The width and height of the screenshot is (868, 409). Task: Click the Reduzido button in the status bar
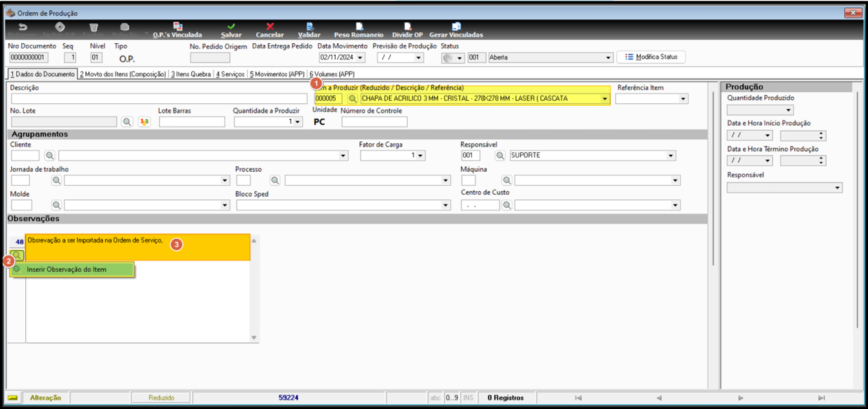pos(161,398)
